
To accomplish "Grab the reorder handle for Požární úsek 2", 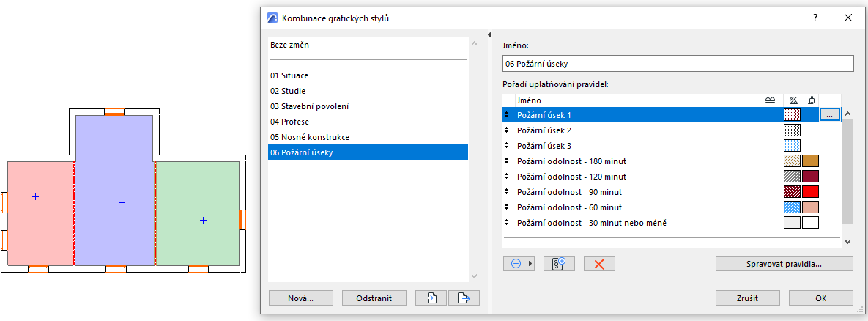I will (507, 130).
